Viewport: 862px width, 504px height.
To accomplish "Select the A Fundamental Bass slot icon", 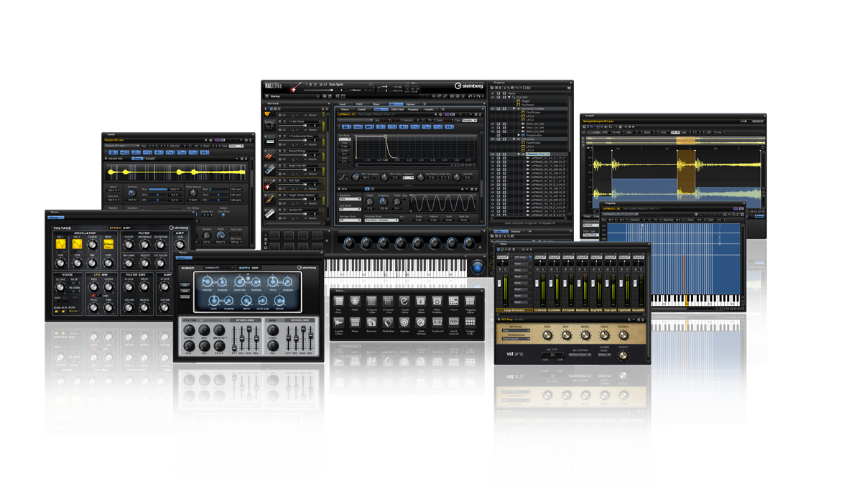I will click(x=269, y=140).
